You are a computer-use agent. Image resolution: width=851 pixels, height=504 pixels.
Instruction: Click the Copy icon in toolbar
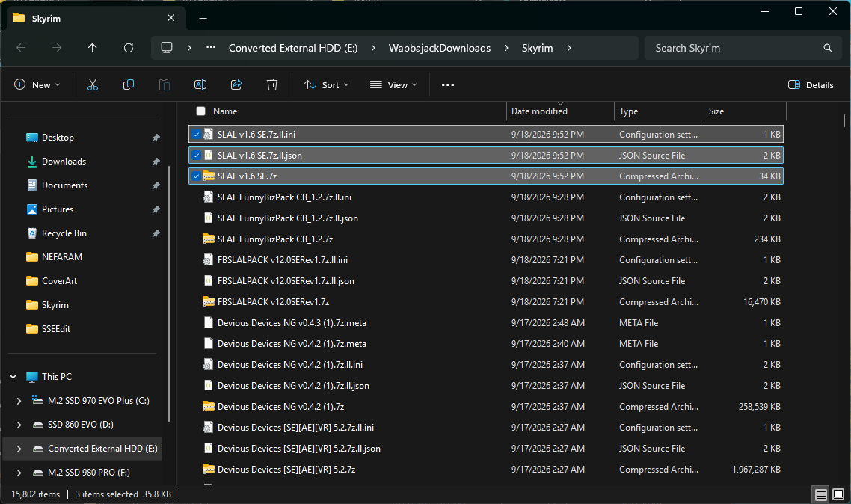(x=129, y=84)
